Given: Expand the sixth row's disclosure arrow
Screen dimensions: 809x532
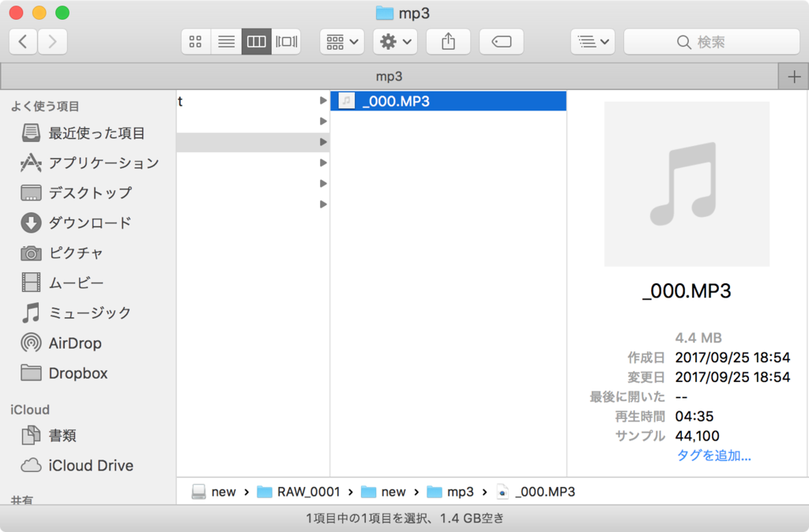Looking at the screenshot, I should pos(323,204).
